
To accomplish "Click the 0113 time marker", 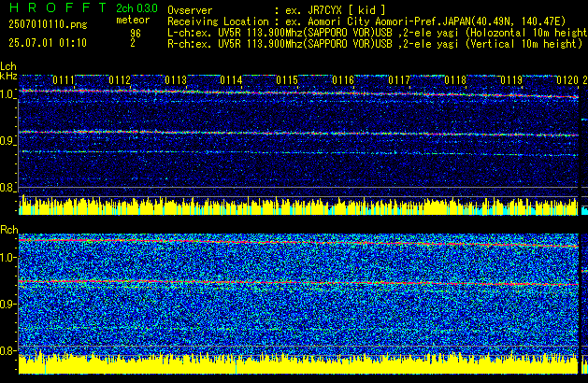I will 176,80.
